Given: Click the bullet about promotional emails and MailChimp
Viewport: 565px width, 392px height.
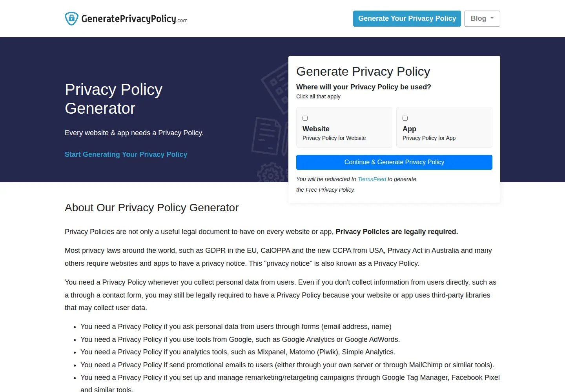Looking at the screenshot, I should (x=287, y=365).
